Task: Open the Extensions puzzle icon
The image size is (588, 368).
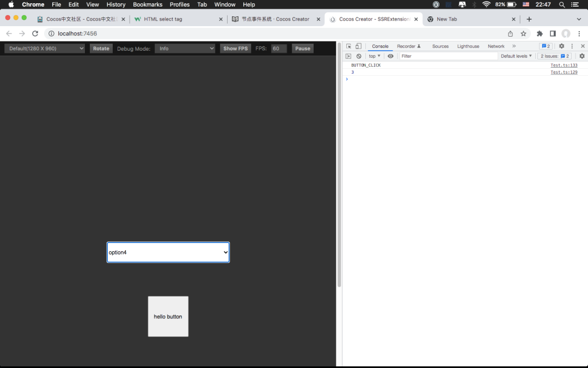Action: (540, 33)
